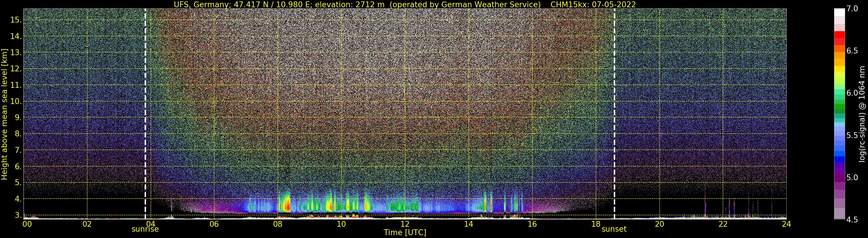Click height tick label 12.
This screenshot has height=238, width=868.
(16, 69)
